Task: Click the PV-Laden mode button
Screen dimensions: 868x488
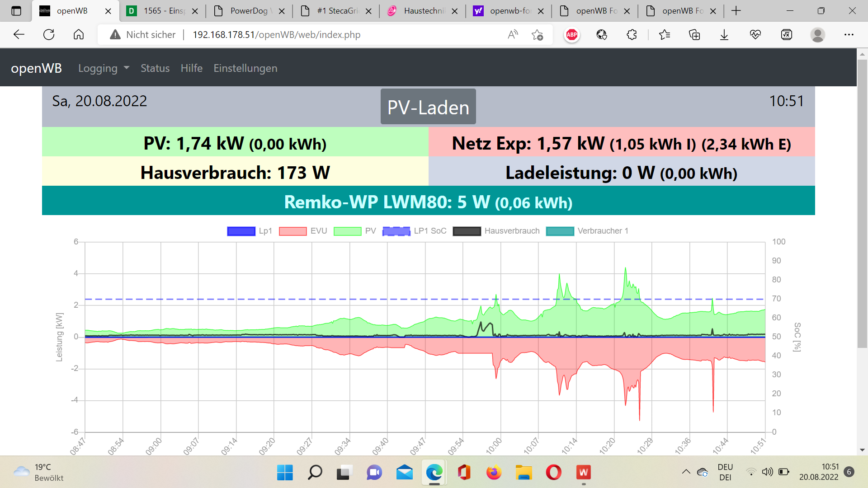Action: [x=428, y=107]
